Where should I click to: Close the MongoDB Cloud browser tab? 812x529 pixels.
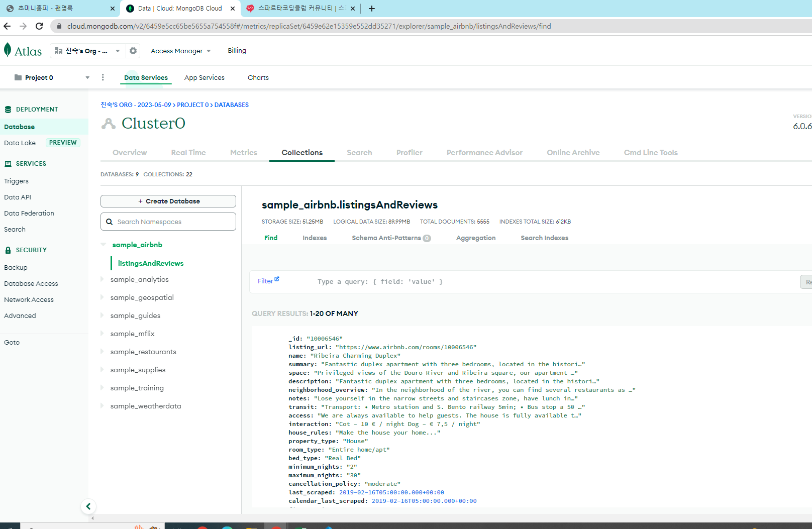pos(233,9)
